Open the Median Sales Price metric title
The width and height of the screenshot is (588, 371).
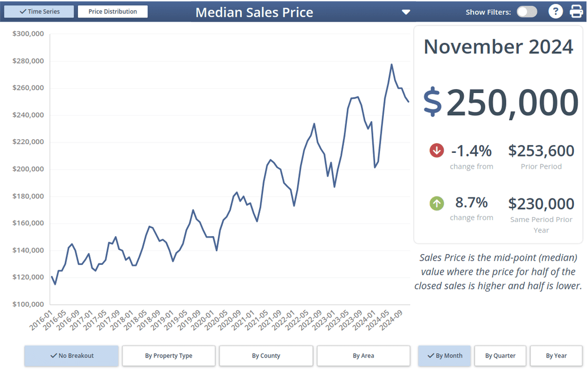point(254,12)
